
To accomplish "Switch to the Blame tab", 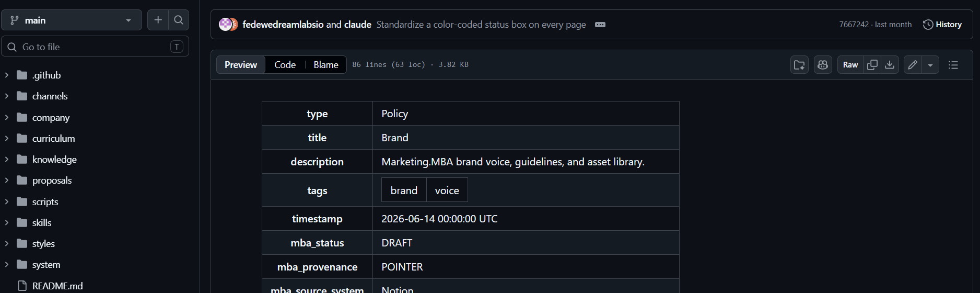I will click(x=326, y=65).
